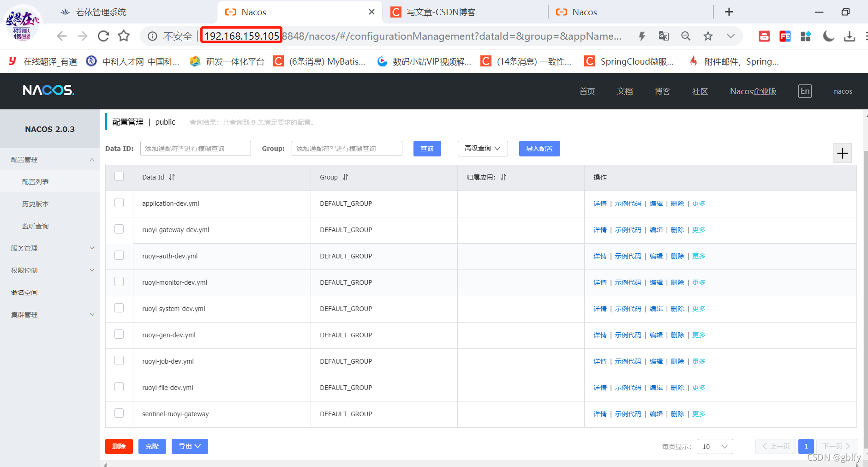Click the favorites star icon right of address bar
This screenshot has width=868, height=467.
click(708, 36)
